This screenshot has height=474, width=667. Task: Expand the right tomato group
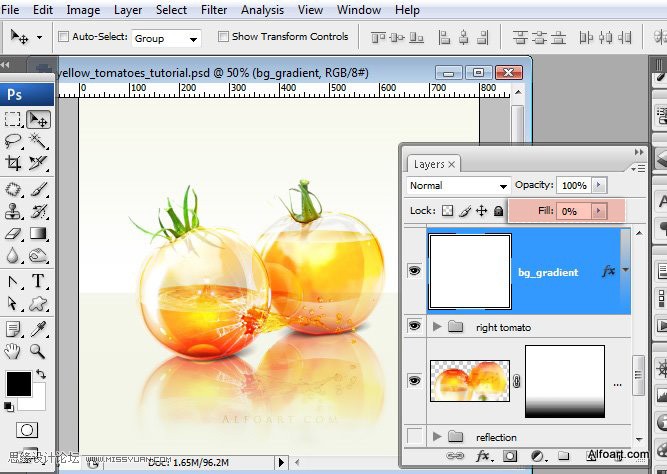pos(437,327)
